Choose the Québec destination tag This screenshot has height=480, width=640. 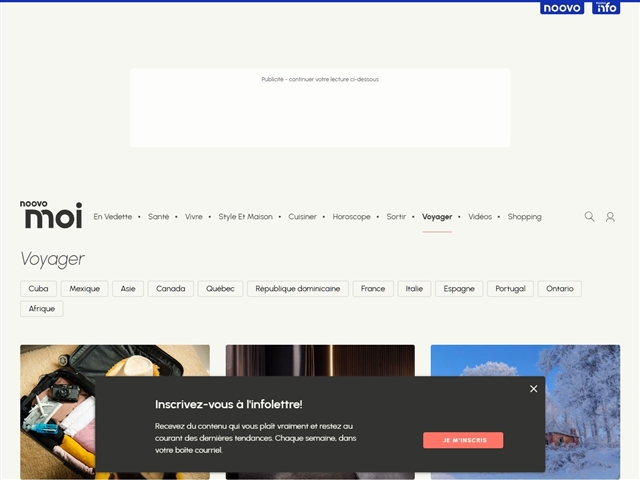tap(220, 289)
